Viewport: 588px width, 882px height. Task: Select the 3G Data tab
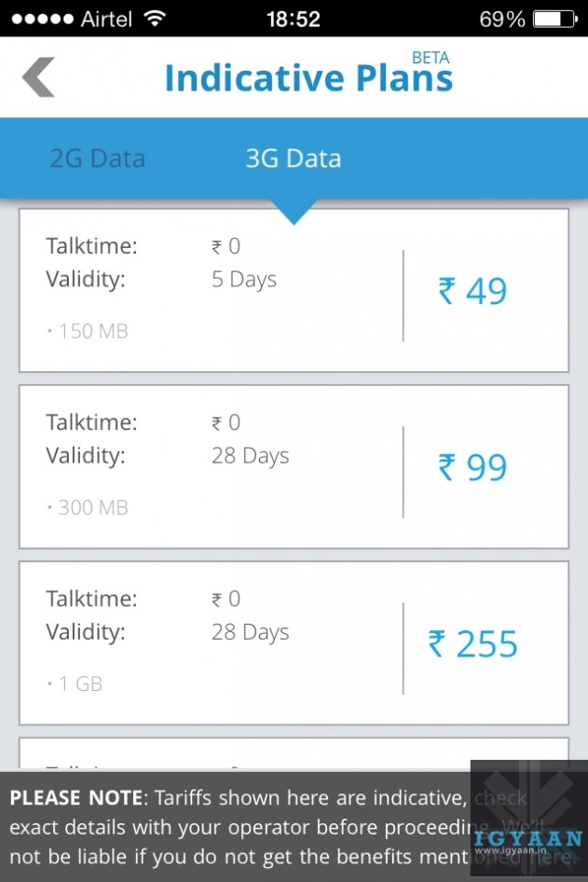[x=293, y=158]
